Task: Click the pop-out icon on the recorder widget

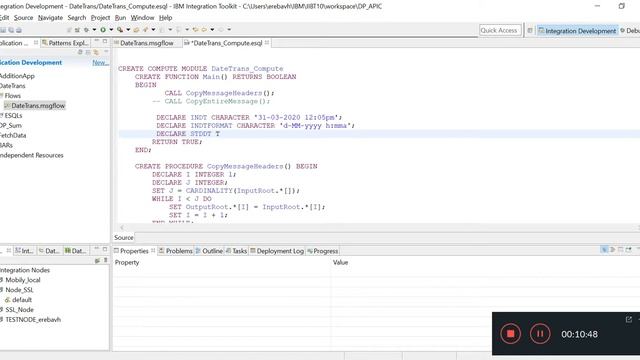Action: pyautogui.click(x=629, y=319)
